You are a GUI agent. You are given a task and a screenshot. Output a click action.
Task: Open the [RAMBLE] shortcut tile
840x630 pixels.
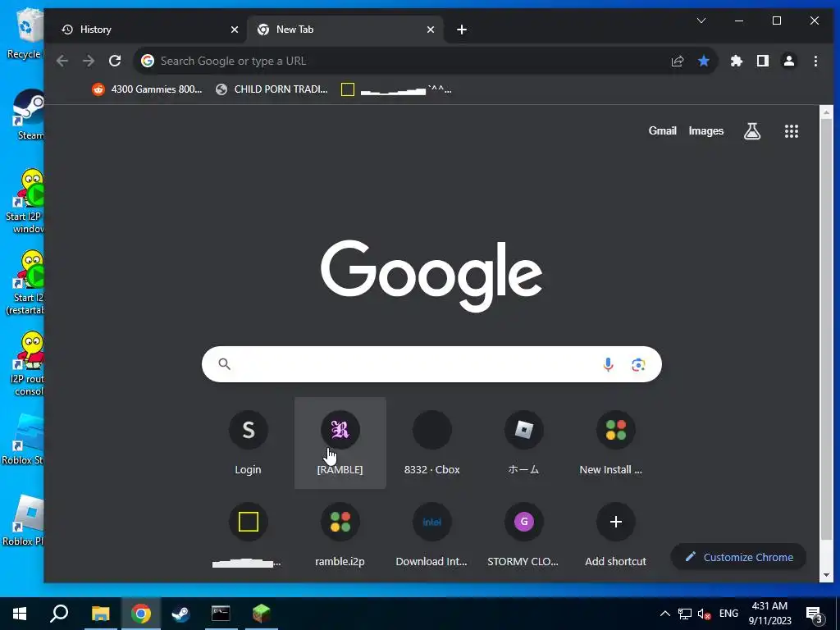click(x=340, y=442)
